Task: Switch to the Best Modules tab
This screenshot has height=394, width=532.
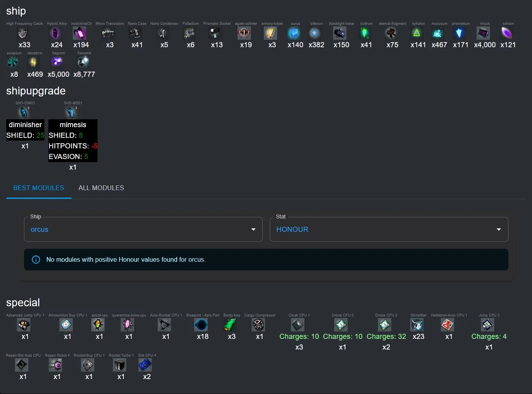Action: tap(39, 188)
